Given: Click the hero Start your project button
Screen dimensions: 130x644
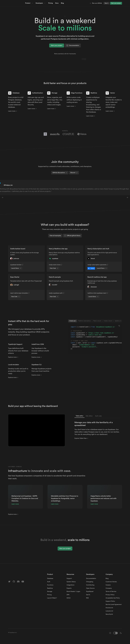Looking at the screenshot, I should [x=57, y=46].
